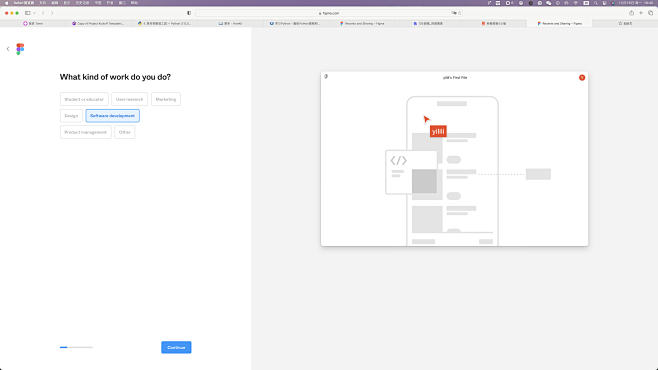658x370 pixels.
Task: Show the tab overview icon
Action: click(x=651, y=13)
